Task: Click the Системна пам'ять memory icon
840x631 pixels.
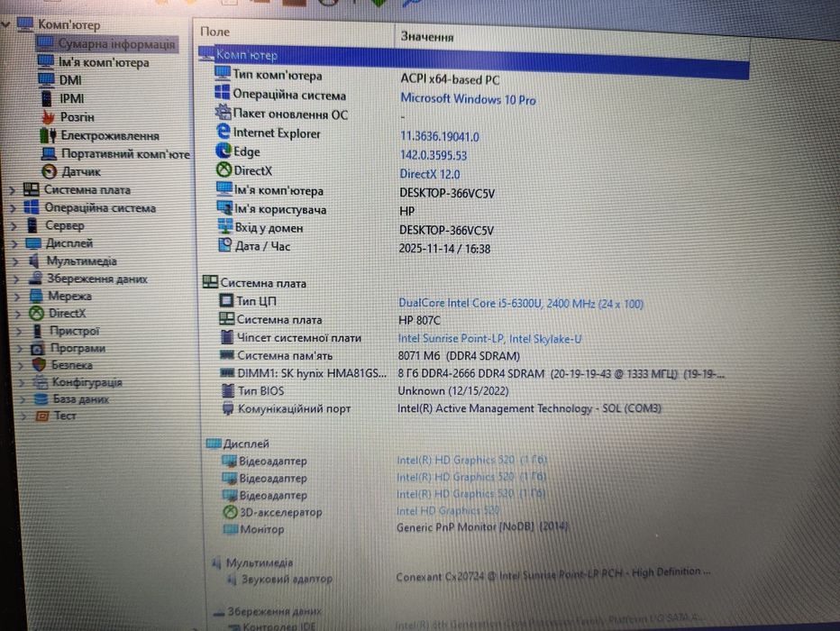Action: tap(227, 354)
